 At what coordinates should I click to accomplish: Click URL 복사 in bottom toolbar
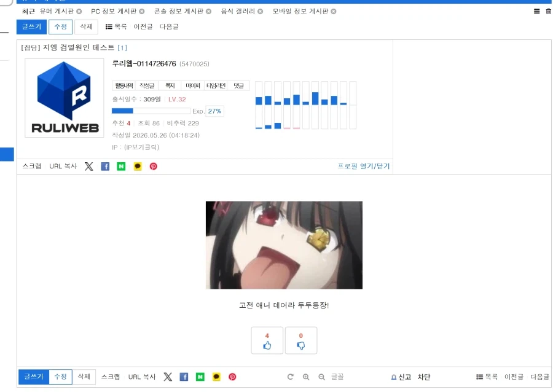142,377
